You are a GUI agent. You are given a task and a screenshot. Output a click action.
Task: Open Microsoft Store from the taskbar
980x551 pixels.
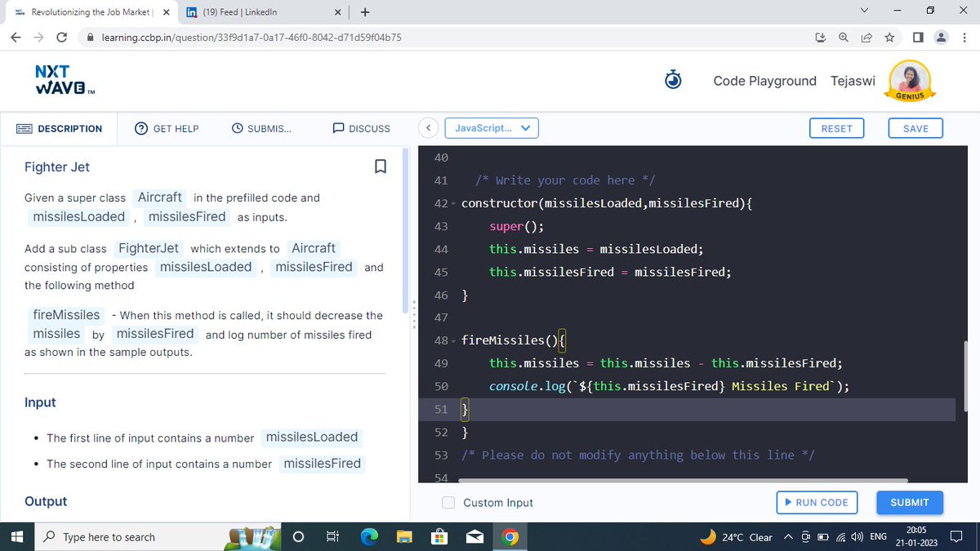(x=439, y=536)
